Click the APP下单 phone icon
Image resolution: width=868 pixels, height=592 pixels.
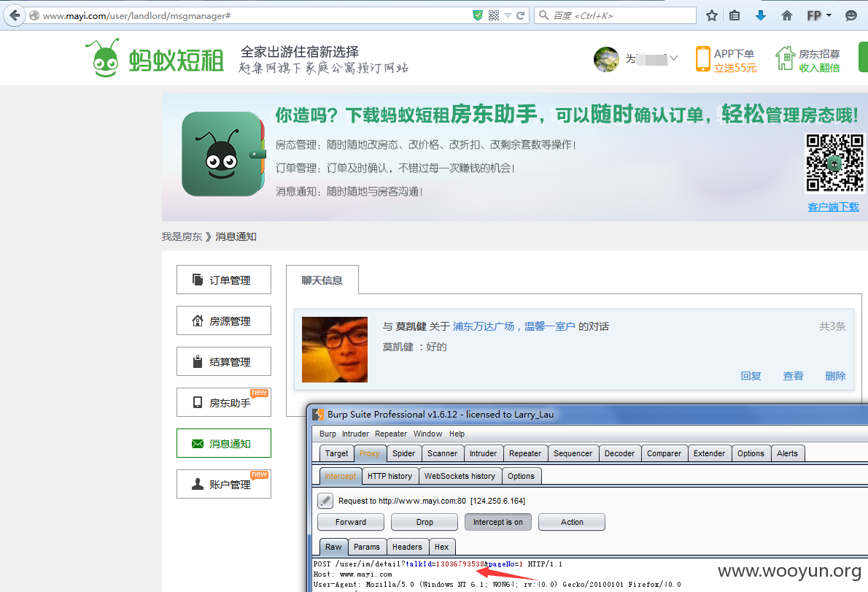(x=702, y=58)
